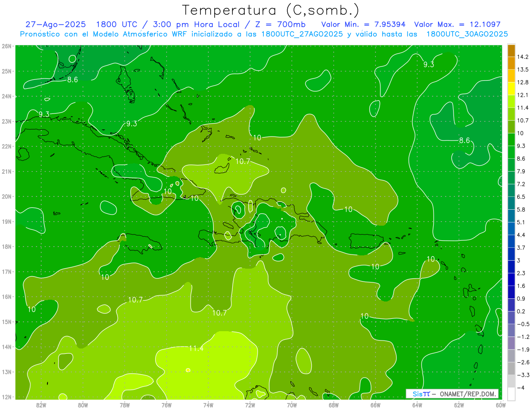The height and width of the screenshot is (411, 532).
Task: Click longitude axis label "70W"
Action: (x=292, y=405)
